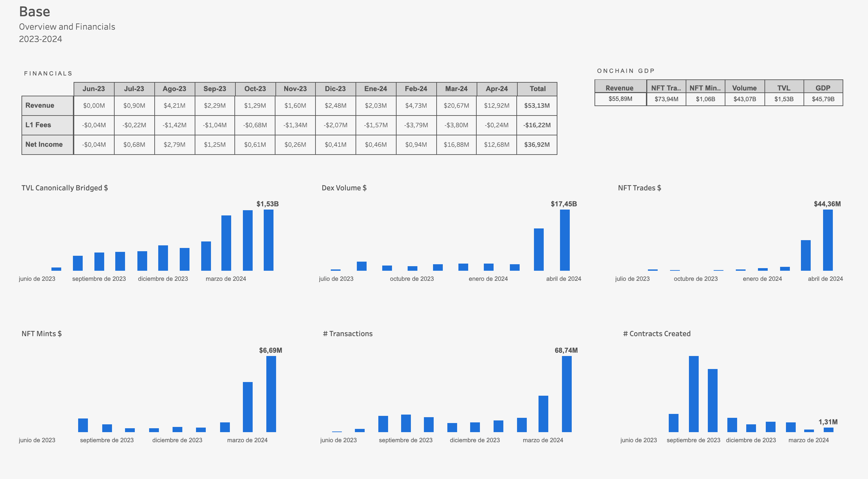Click the tallest TVL Canonically Bridged bar
Screen dimensions: 868x479
coord(269,240)
